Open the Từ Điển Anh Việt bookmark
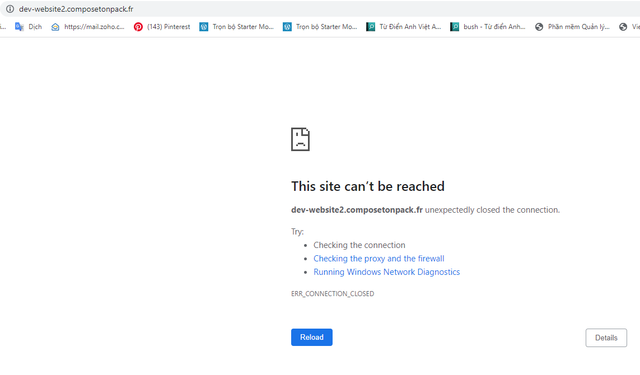The width and height of the screenshot is (640, 375). click(x=404, y=27)
